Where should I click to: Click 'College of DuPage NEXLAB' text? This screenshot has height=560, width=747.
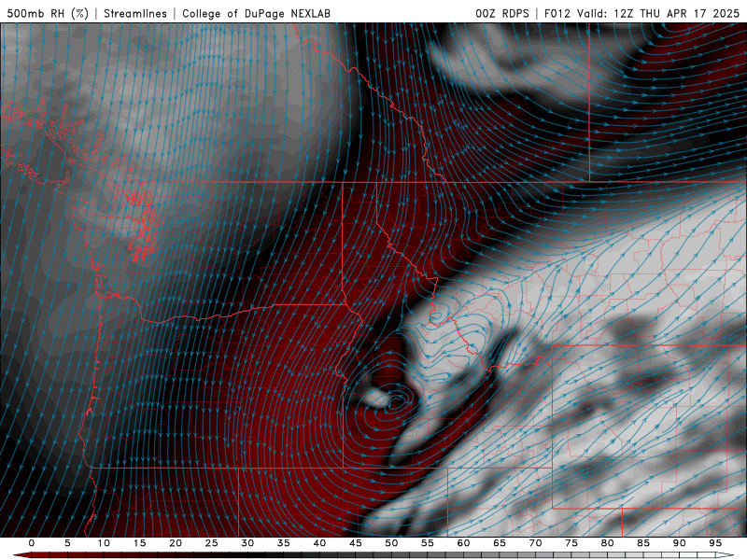click(256, 13)
